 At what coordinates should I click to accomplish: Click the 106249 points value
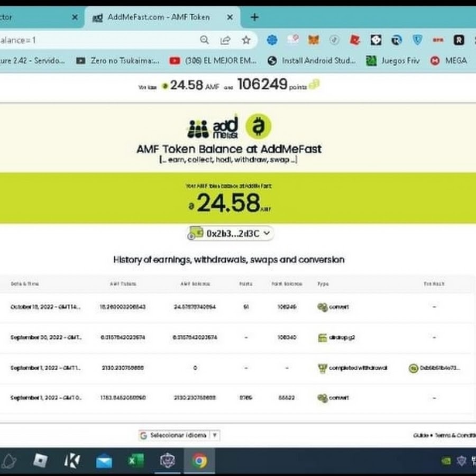262,84
